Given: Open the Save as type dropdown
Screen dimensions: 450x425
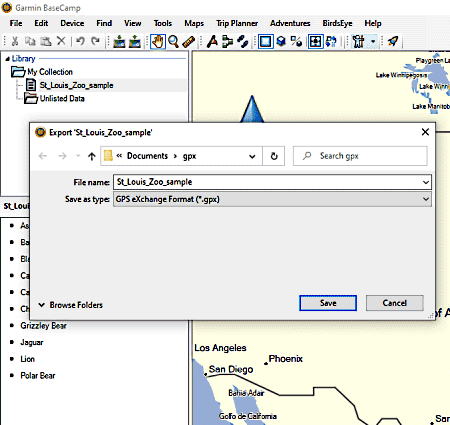Looking at the screenshot, I should (x=272, y=199).
